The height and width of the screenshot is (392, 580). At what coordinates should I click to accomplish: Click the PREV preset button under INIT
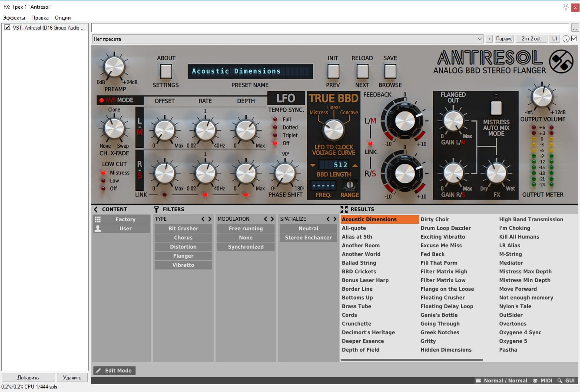point(333,71)
